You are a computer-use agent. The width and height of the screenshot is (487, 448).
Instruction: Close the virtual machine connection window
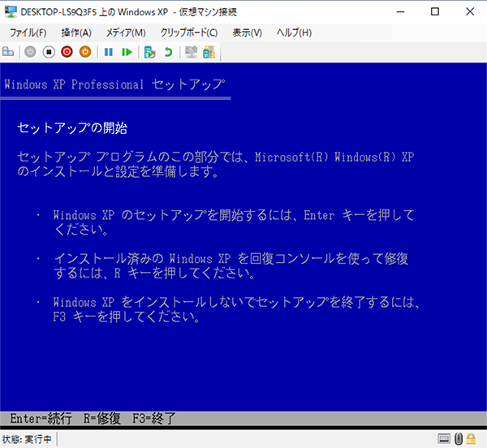[470, 12]
